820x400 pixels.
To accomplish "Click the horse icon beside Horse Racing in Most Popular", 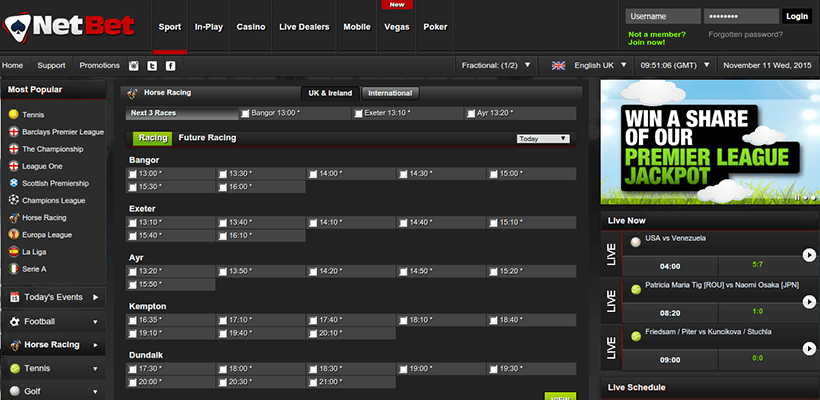I will click(x=14, y=218).
